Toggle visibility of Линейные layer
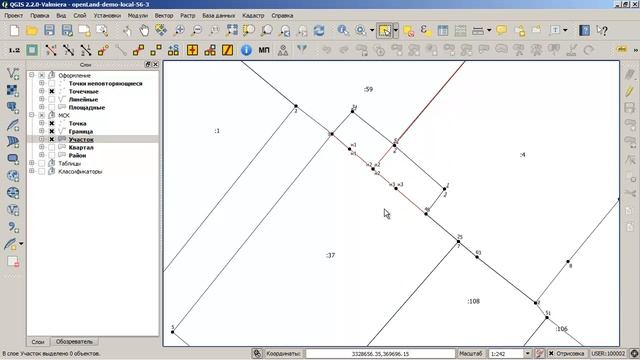The width and height of the screenshot is (640, 360). click(52, 99)
